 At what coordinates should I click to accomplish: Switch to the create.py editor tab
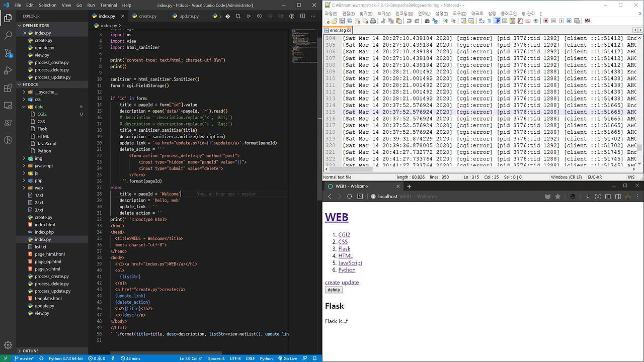click(147, 16)
